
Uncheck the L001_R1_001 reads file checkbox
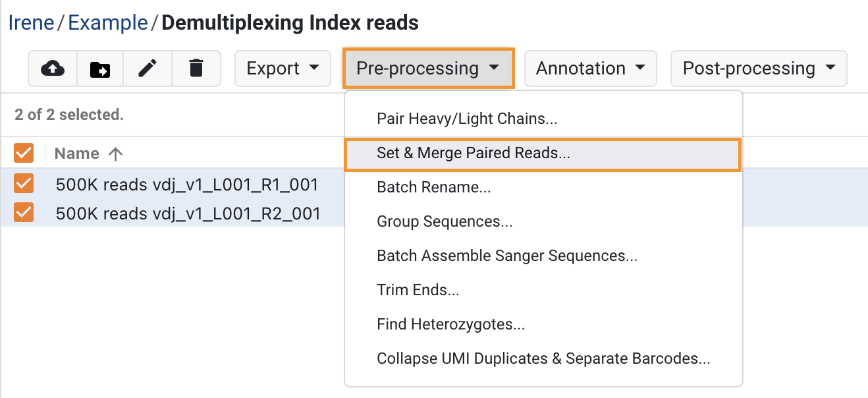[x=24, y=184]
